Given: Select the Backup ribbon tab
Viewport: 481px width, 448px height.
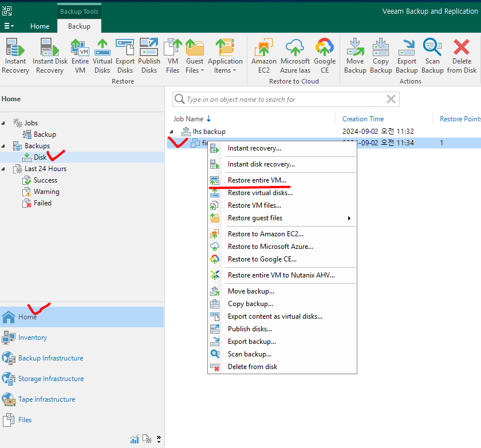Looking at the screenshot, I should [79, 26].
